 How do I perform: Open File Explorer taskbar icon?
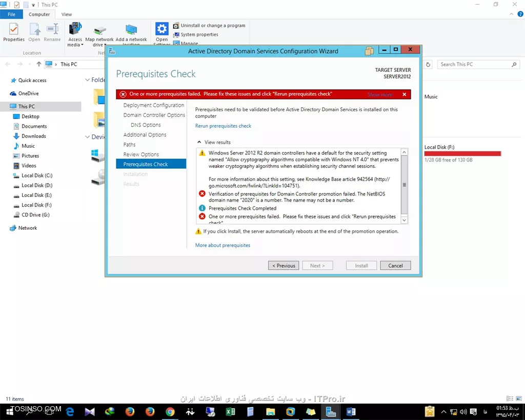271,412
